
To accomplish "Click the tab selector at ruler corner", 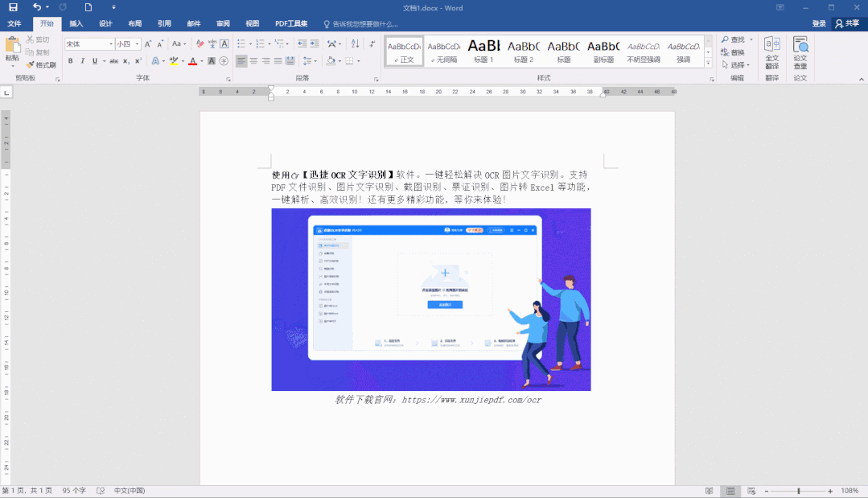I will (6, 93).
